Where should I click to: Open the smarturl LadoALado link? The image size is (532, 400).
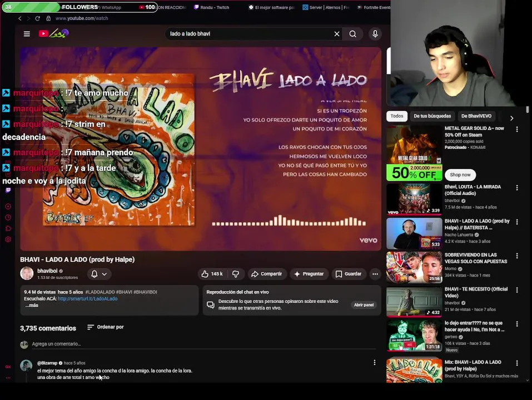(87, 299)
